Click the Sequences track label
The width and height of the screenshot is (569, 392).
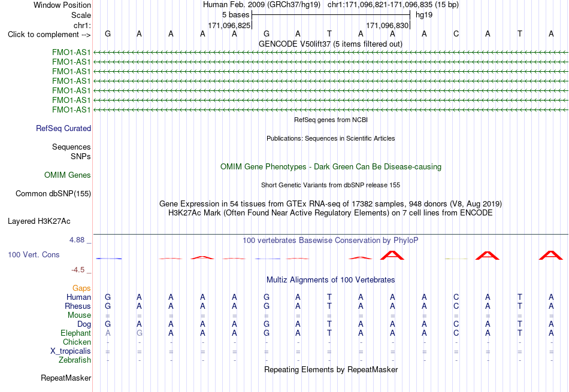click(71, 147)
